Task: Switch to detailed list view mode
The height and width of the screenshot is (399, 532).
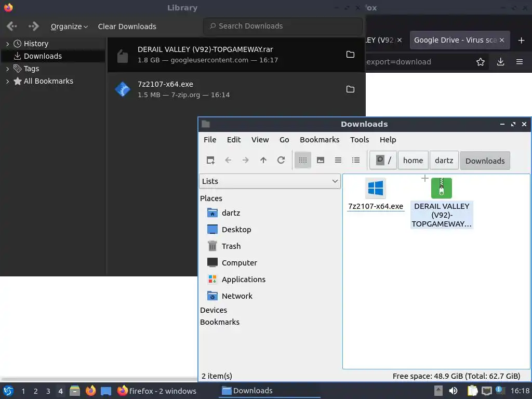Action: click(355, 160)
